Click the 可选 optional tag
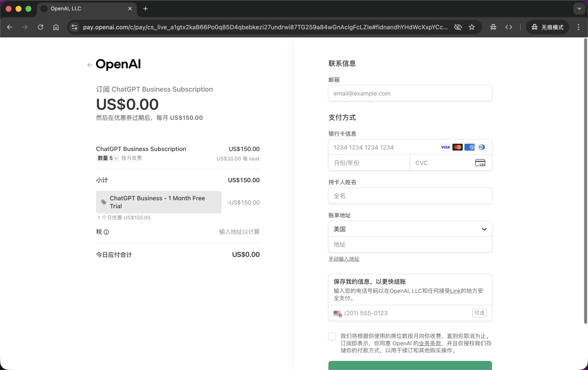The height and width of the screenshot is (370, 588). click(x=479, y=313)
